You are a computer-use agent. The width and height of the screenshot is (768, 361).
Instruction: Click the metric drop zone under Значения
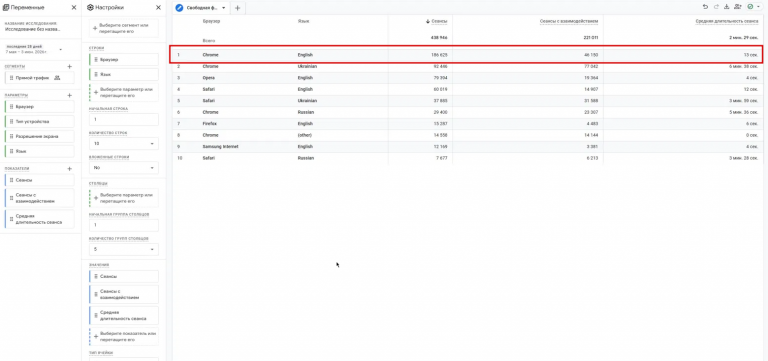coord(124,337)
